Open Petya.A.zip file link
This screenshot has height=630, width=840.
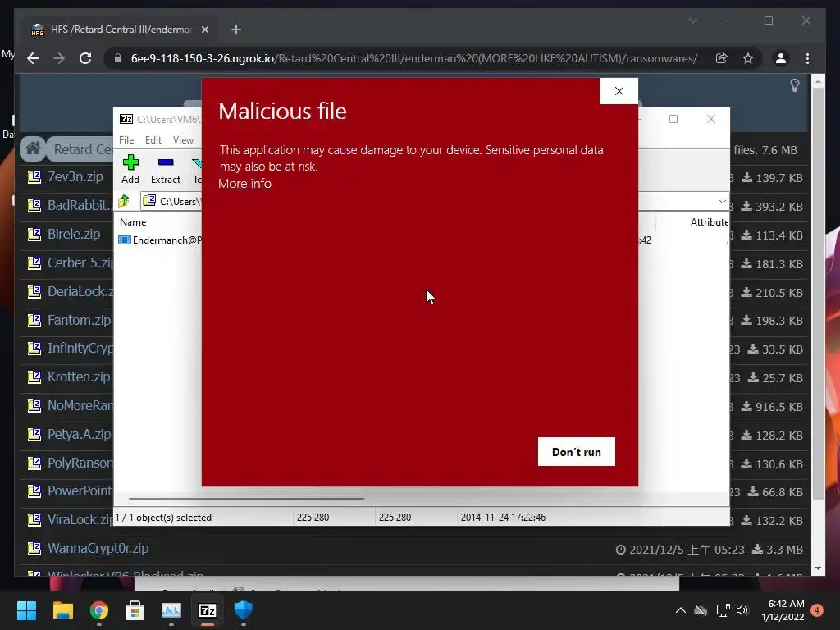pyautogui.click(x=80, y=434)
